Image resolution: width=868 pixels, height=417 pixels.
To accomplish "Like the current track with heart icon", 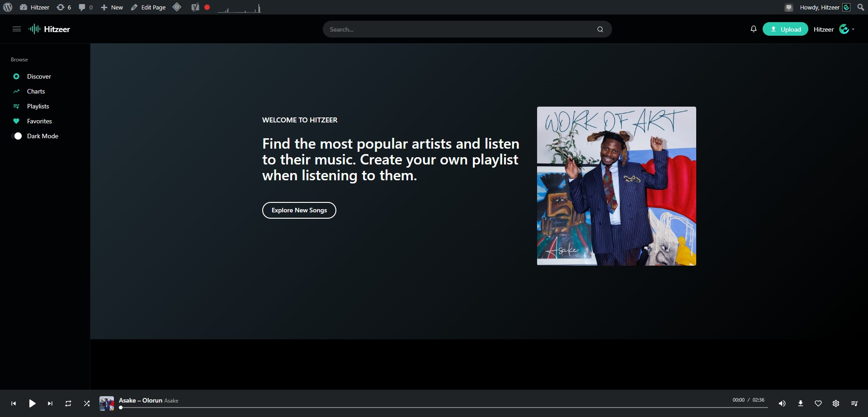I will click(818, 403).
